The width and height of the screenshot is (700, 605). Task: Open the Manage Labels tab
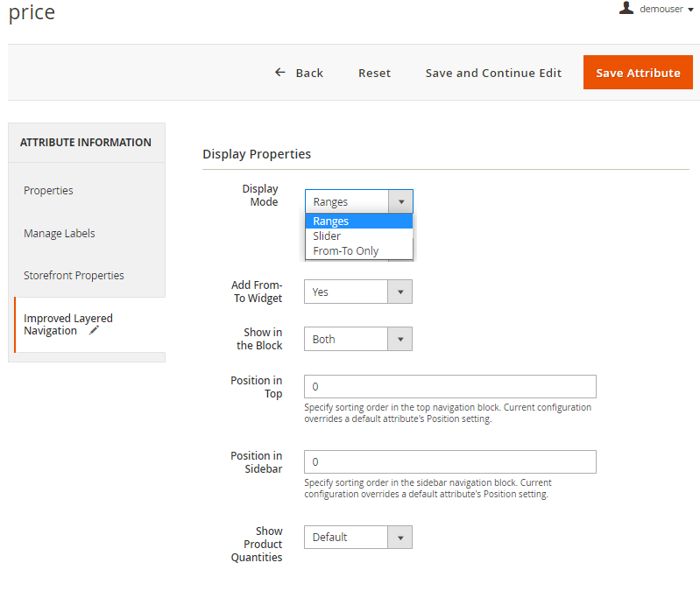tap(60, 234)
